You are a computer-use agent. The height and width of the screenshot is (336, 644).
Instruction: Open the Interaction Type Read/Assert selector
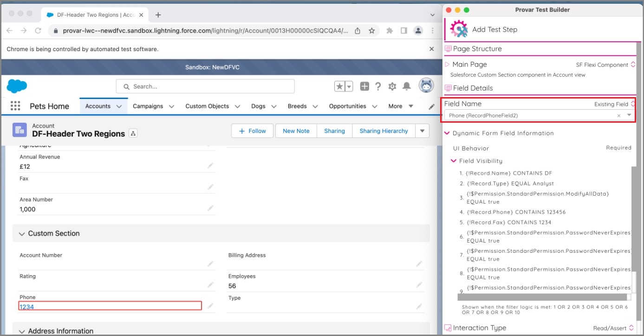612,328
